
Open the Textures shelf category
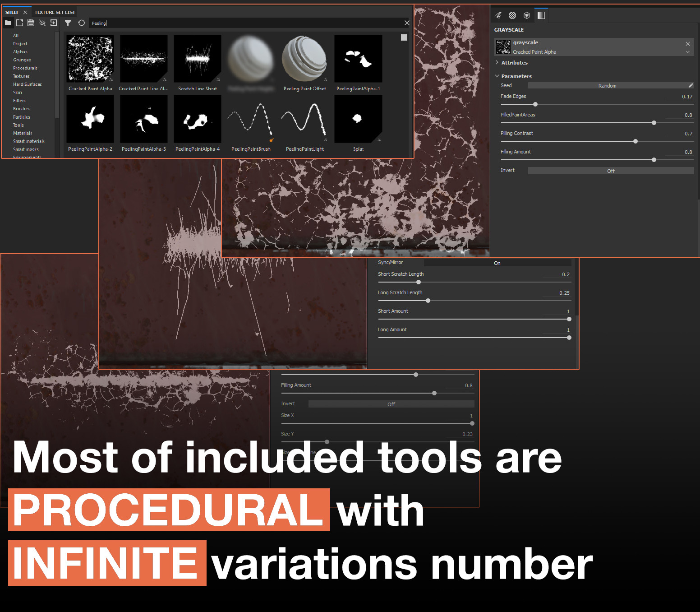click(x=21, y=76)
